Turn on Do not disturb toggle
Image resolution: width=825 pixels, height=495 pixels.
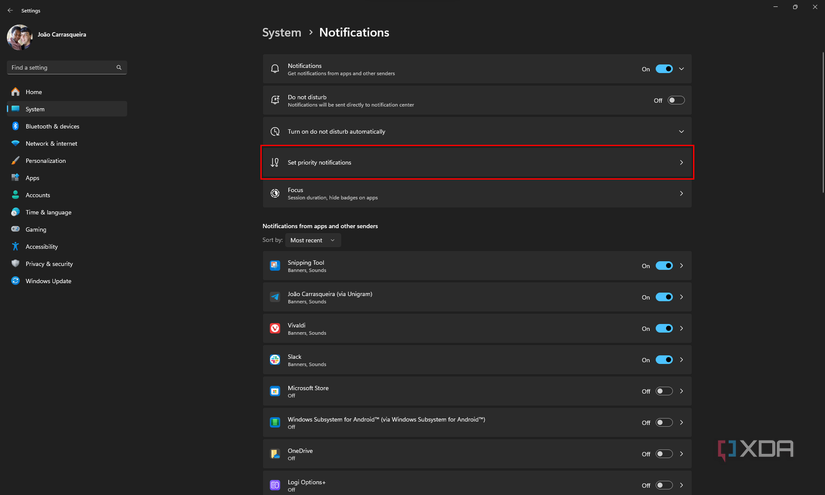click(676, 100)
